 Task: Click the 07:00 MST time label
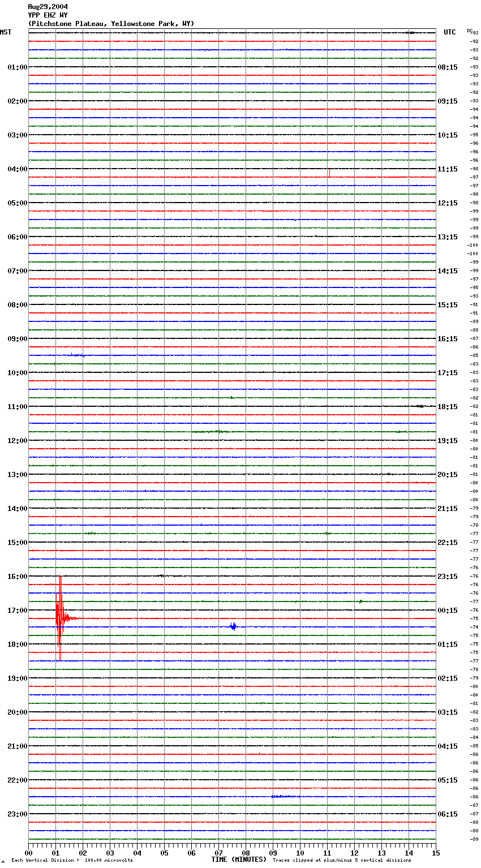[x=18, y=271]
